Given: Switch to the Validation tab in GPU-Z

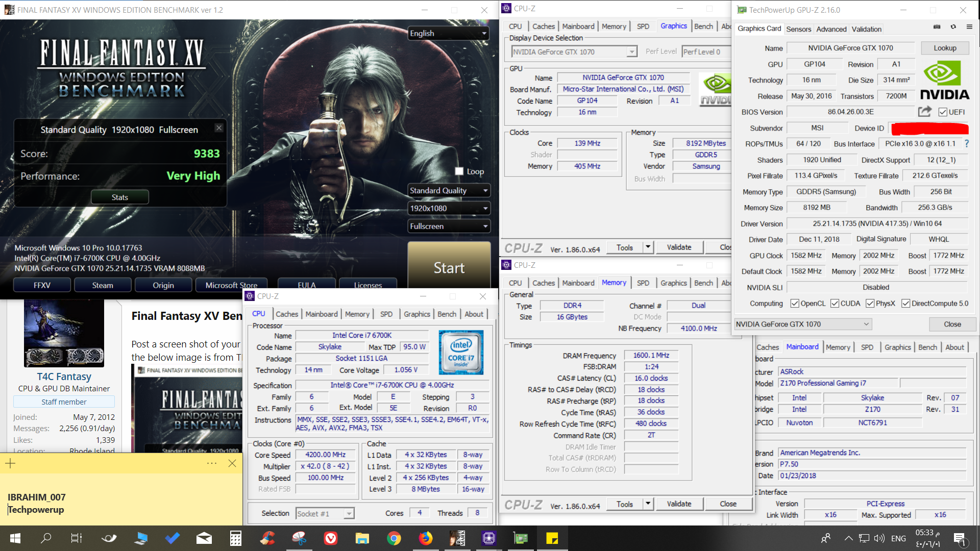Looking at the screenshot, I should click(x=866, y=29).
